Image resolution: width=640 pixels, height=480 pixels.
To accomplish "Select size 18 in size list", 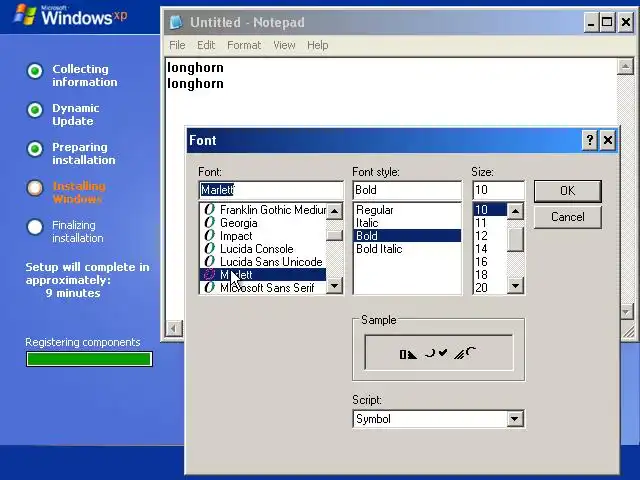I will [490, 275].
